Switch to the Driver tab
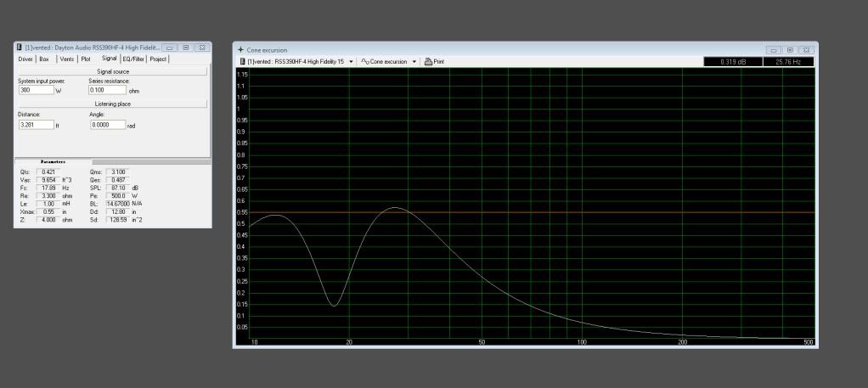This screenshot has width=868, height=388. tap(25, 59)
